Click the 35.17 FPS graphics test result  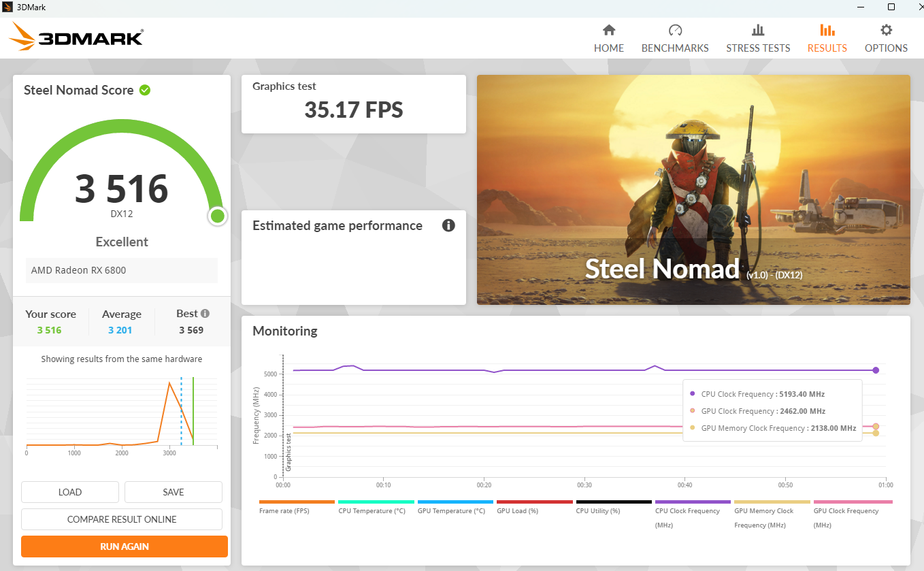click(x=354, y=110)
